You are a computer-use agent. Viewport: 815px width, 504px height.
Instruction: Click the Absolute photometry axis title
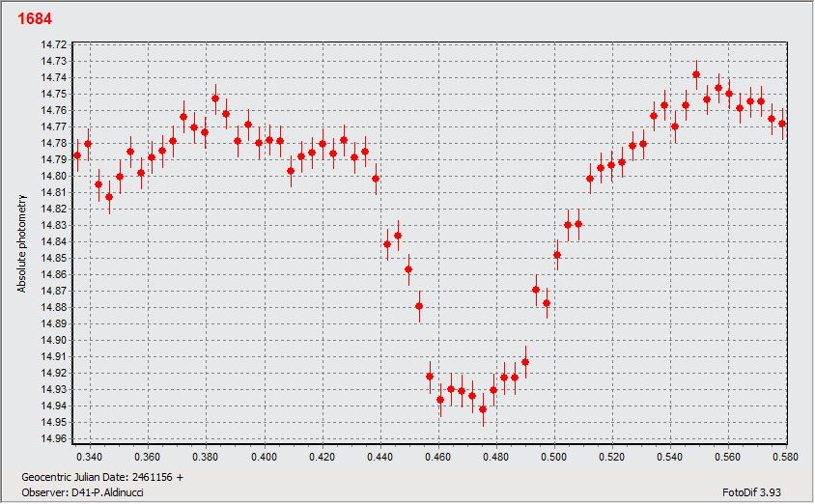click(20, 242)
